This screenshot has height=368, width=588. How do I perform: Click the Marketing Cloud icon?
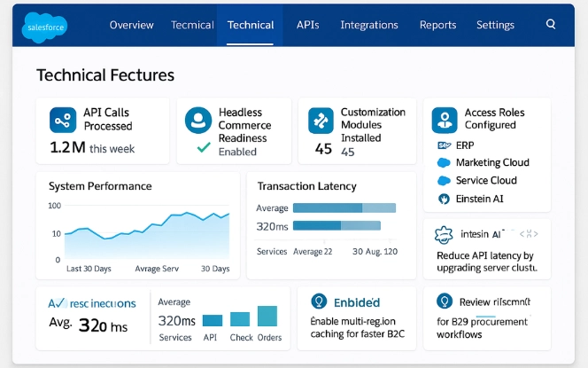tap(445, 163)
